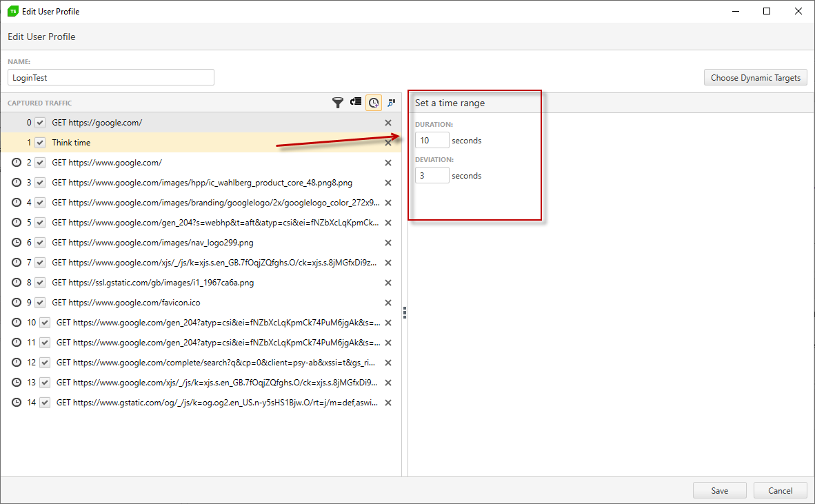
Task: Select the row 5 gen_204?s=webhp request text
Action: click(215, 223)
